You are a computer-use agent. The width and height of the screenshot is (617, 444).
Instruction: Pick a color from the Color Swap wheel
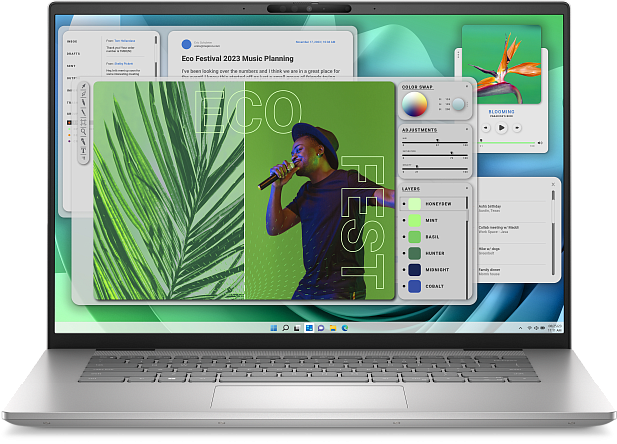(414, 104)
